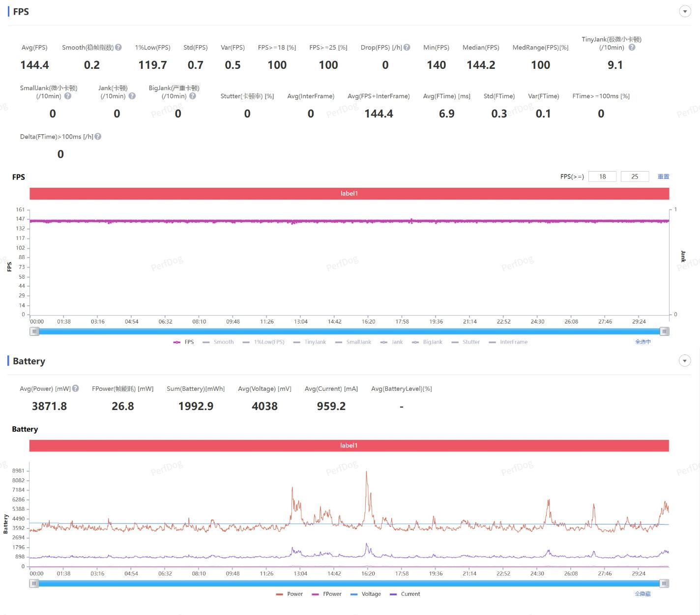The image size is (700, 615).
Task: Toggle the 1%Low(FPS) series in legend
Action: (263, 342)
